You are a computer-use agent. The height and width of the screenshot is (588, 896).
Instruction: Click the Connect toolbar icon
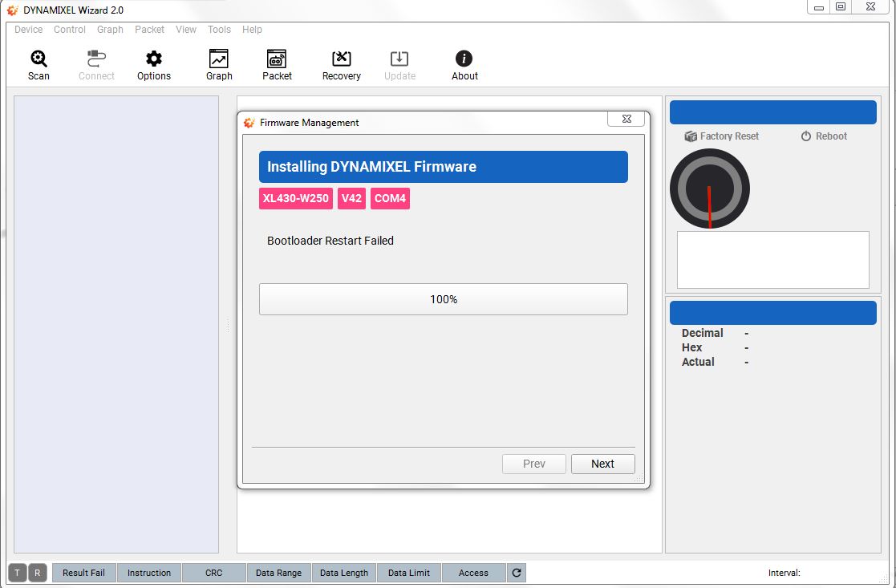coord(96,59)
